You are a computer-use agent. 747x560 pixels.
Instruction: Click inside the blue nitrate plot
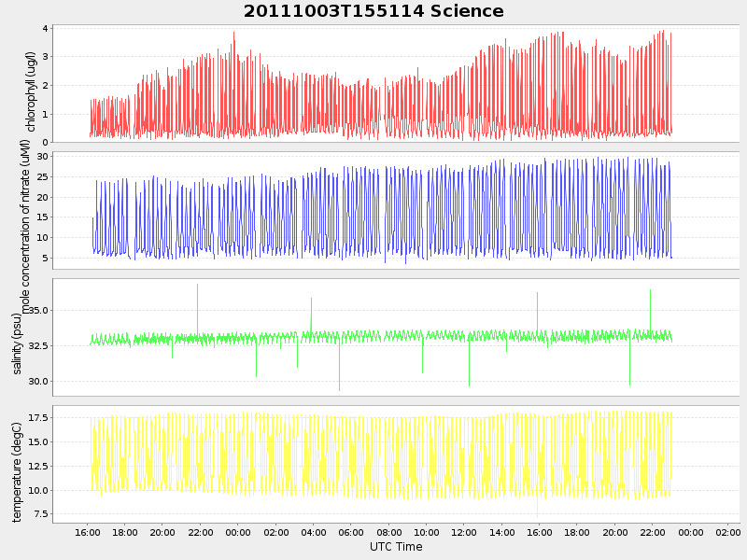[x=373, y=210]
